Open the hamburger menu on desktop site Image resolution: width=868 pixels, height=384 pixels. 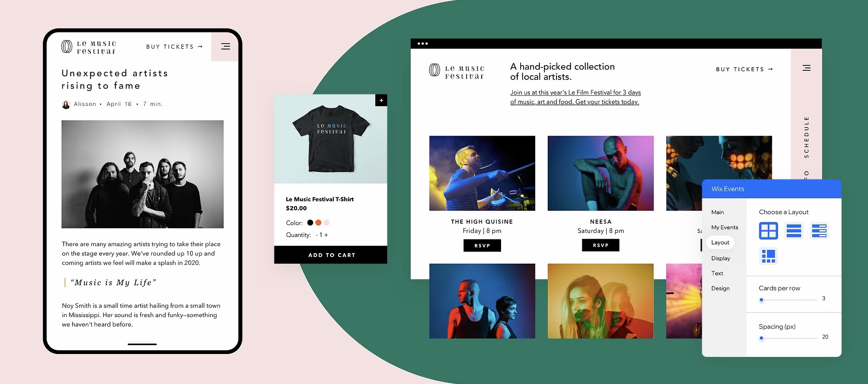(806, 68)
